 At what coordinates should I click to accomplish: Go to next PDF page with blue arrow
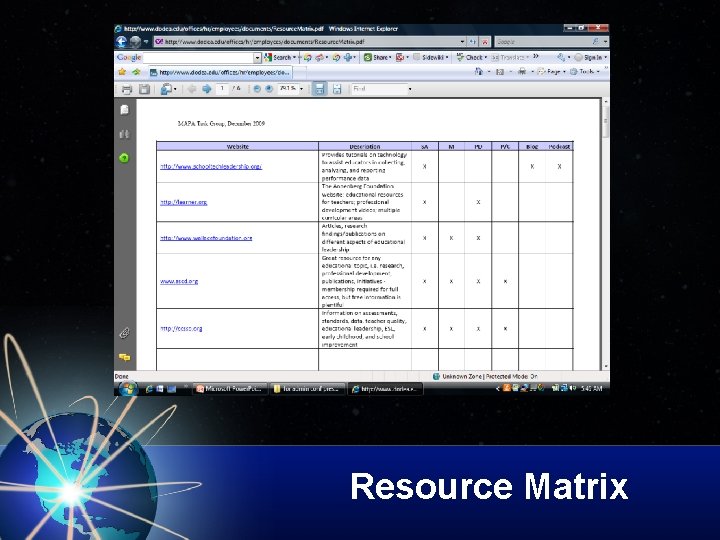(207, 89)
